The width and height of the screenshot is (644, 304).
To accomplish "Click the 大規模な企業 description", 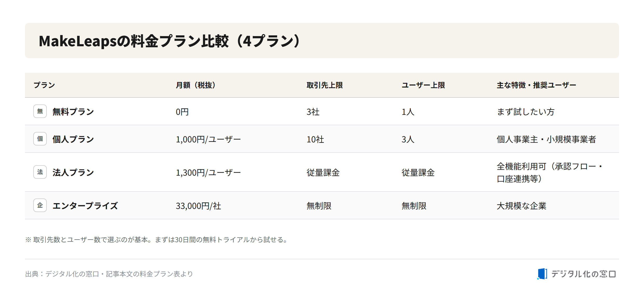I will pos(521,206).
